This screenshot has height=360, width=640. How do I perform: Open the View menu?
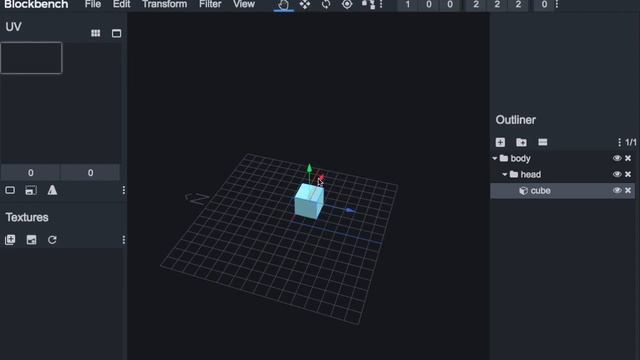tap(244, 4)
